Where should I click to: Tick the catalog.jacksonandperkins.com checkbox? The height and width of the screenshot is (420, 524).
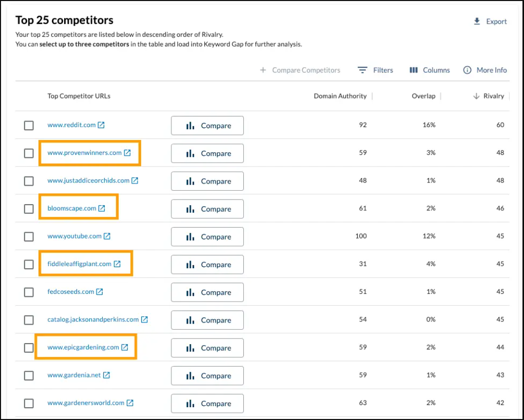pyautogui.click(x=29, y=320)
